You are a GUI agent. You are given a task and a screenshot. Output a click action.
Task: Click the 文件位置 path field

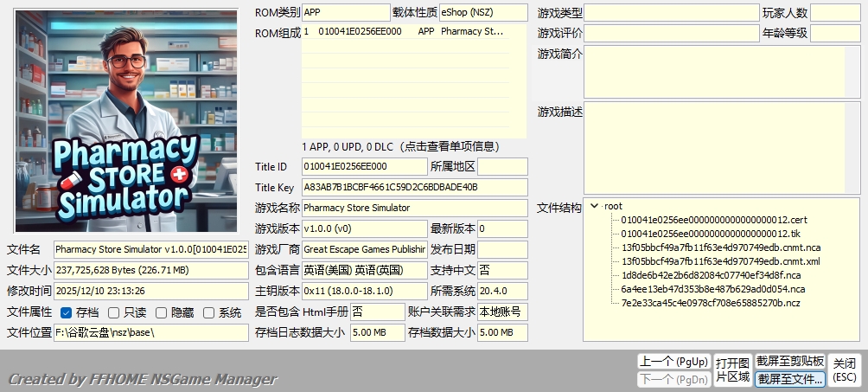tap(151, 332)
